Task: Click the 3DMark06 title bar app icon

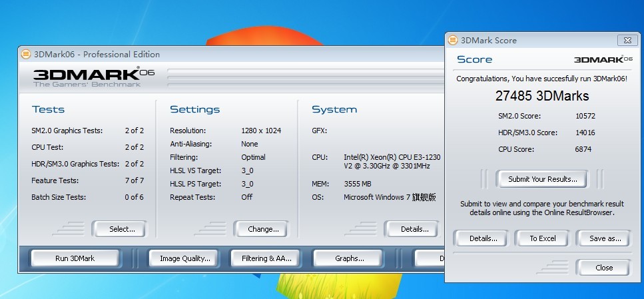Action: click(x=26, y=55)
